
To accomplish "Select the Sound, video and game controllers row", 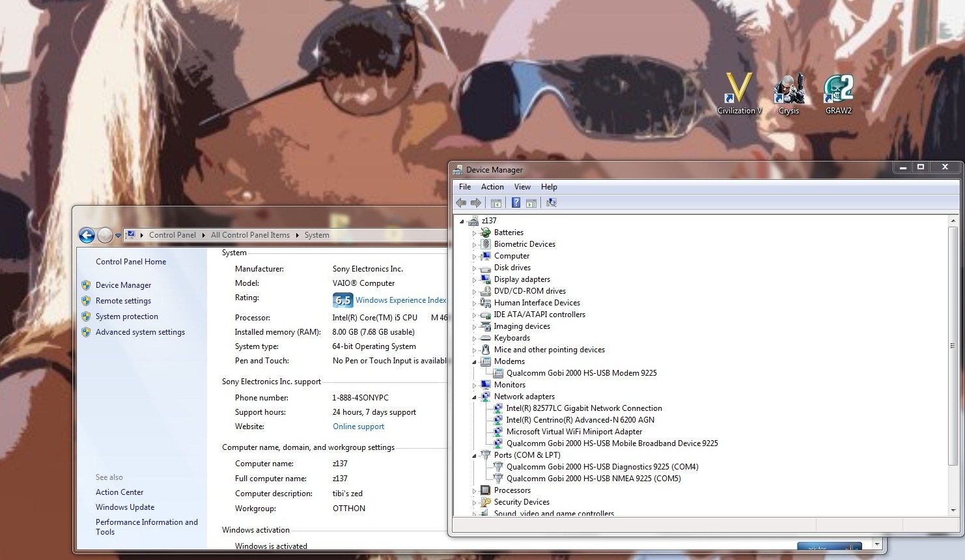I will coord(553,513).
